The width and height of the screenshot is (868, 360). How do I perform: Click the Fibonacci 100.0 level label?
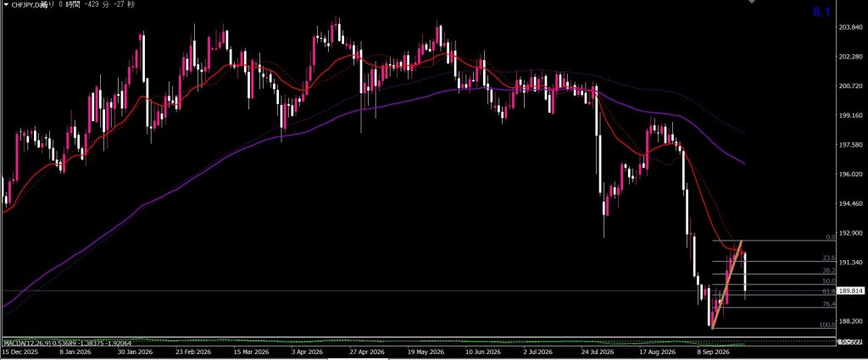tap(827, 325)
